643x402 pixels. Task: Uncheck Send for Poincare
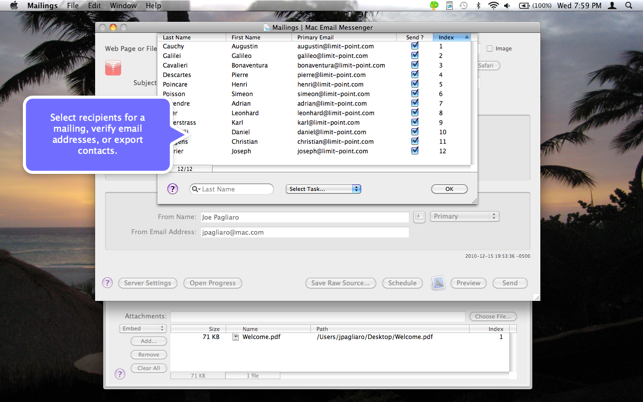click(415, 84)
